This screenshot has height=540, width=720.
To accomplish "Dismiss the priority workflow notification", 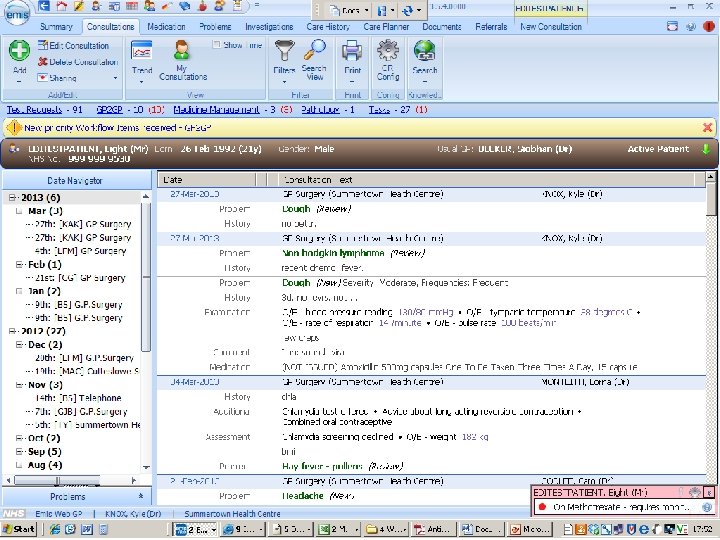I will point(708,128).
